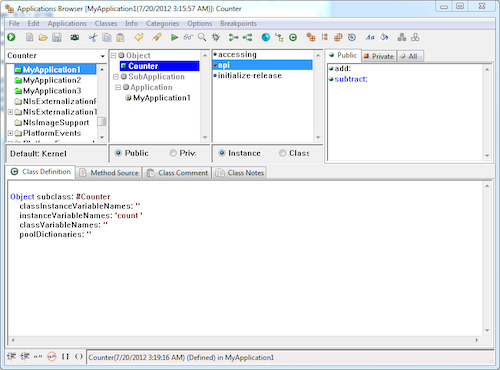
Task: Select MyApplication3 in the applications list
Action: coord(52,91)
